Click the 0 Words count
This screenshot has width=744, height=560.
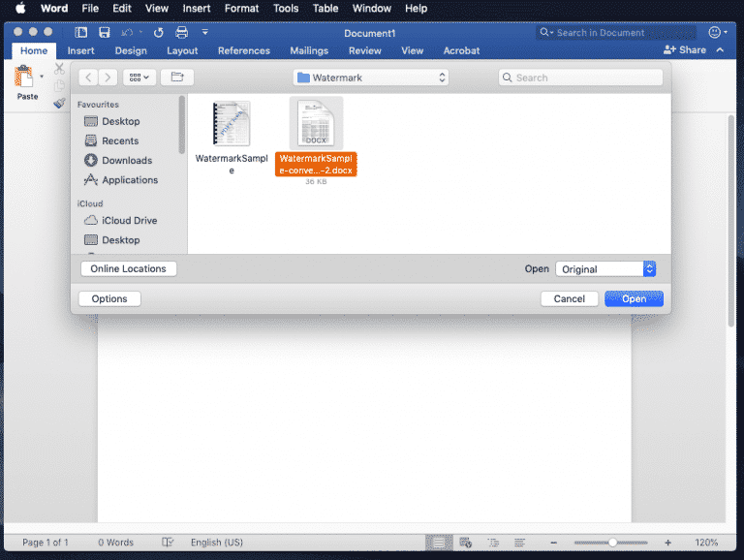point(116,543)
